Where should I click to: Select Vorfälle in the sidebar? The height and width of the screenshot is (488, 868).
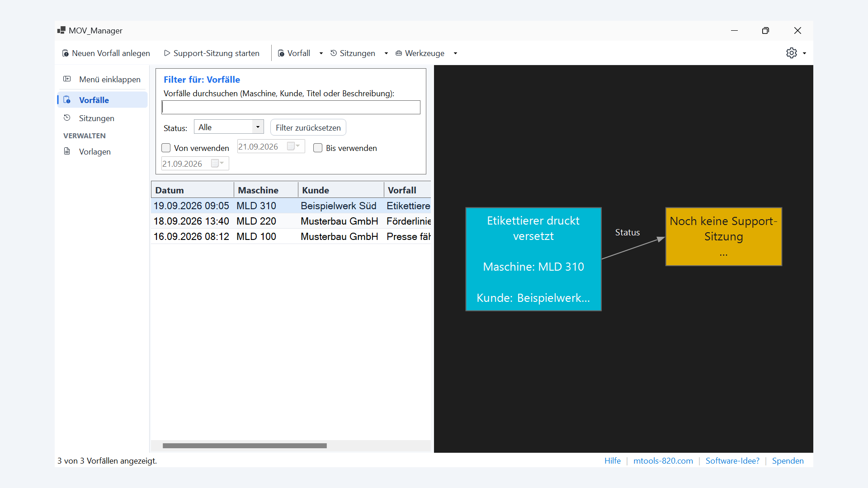pyautogui.click(x=103, y=100)
